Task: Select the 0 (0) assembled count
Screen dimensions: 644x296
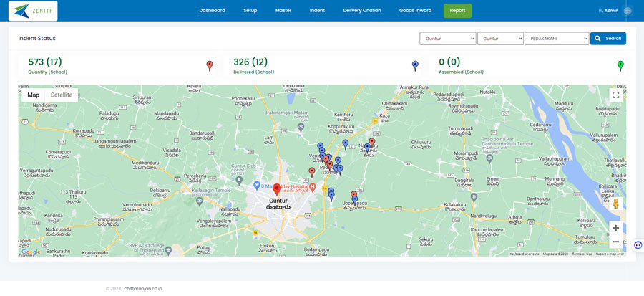Action: (449, 62)
